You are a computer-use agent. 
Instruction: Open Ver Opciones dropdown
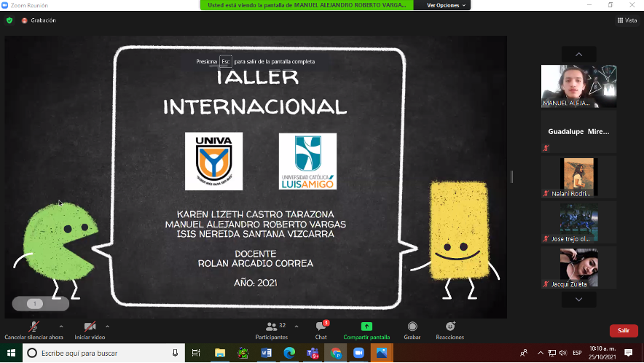pyautogui.click(x=446, y=5)
